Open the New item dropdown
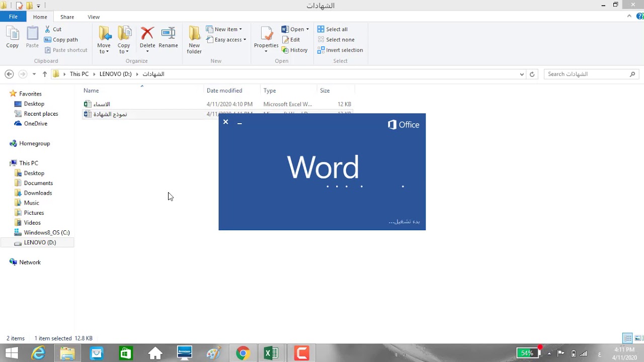The width and height of the screenshot is (644, 362). (x=224, y=29)
